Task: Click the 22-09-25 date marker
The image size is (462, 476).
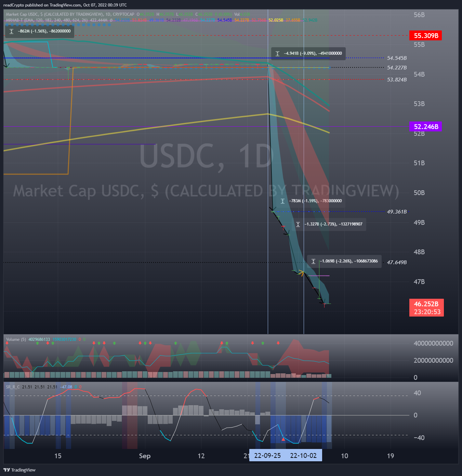Action: [x=267, y=455]
